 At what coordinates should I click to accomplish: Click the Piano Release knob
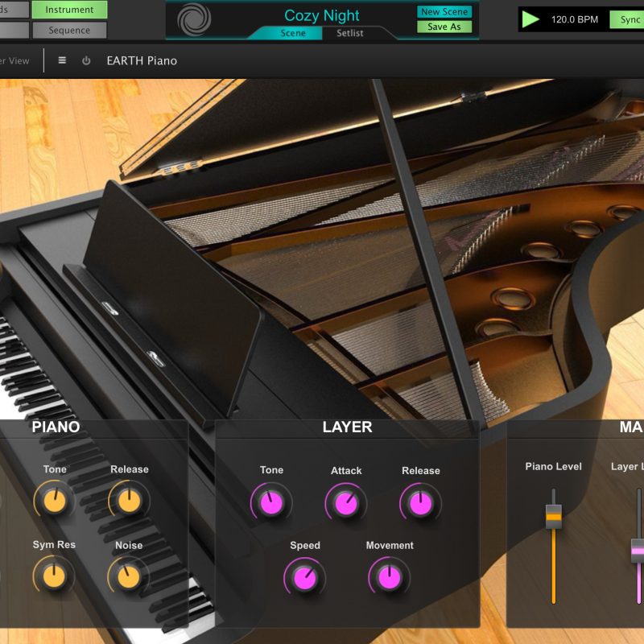(x=129, y=501)
